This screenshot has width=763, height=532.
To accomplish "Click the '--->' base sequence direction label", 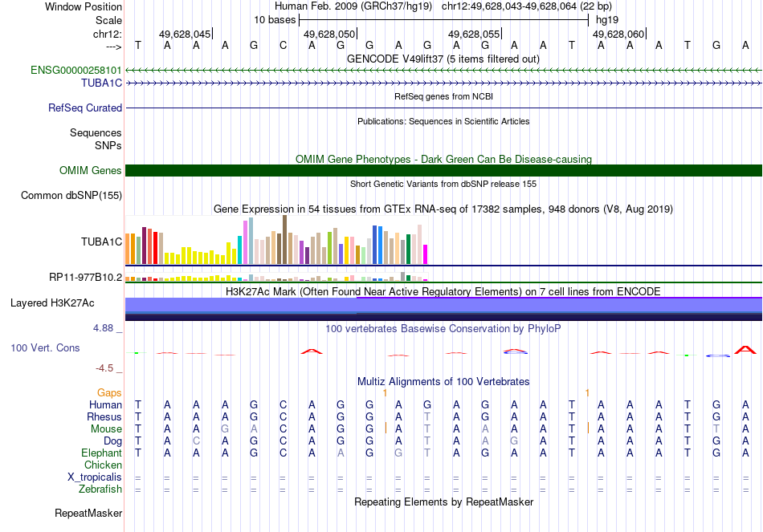I will (114, 47).
